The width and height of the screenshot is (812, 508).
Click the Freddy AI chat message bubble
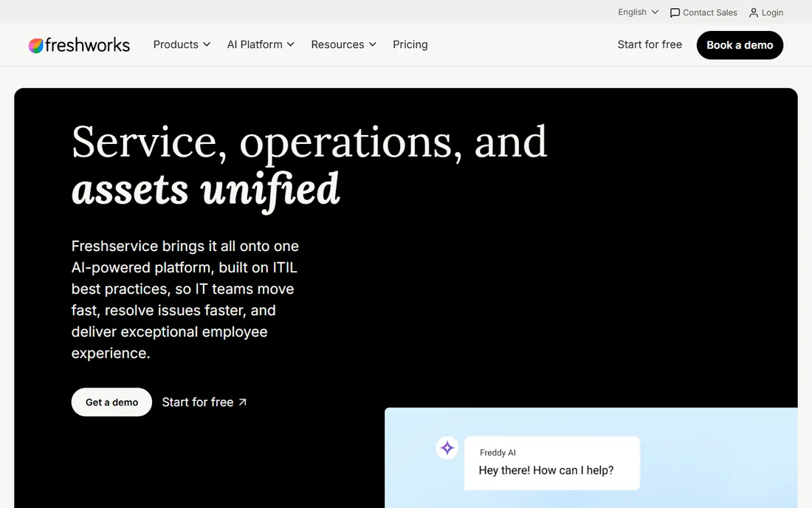(x=552, y=463)
